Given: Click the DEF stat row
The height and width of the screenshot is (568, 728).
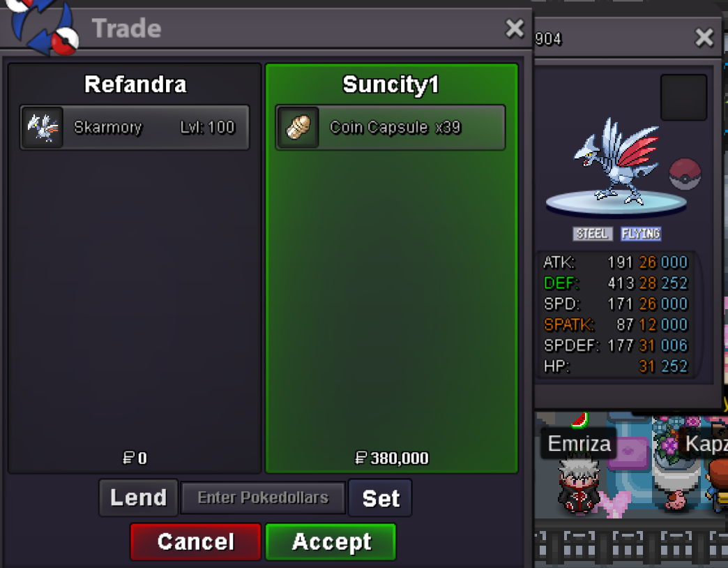Looking at the screenshot, I should coord(616,283).
